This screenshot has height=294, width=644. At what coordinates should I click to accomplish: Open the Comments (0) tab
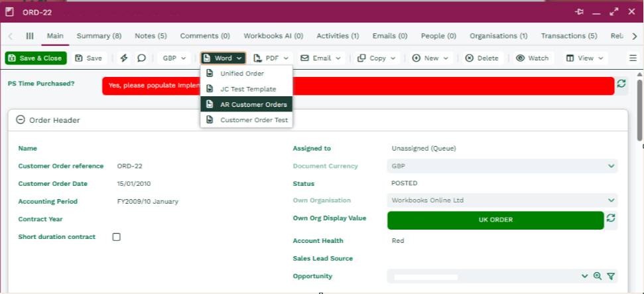pyautogui.click(x=205, y=36)
